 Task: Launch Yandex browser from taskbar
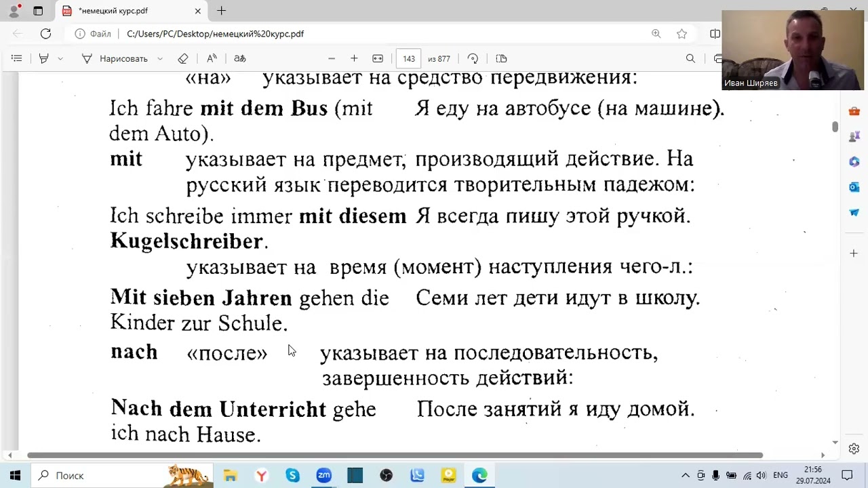click(261, 475)
